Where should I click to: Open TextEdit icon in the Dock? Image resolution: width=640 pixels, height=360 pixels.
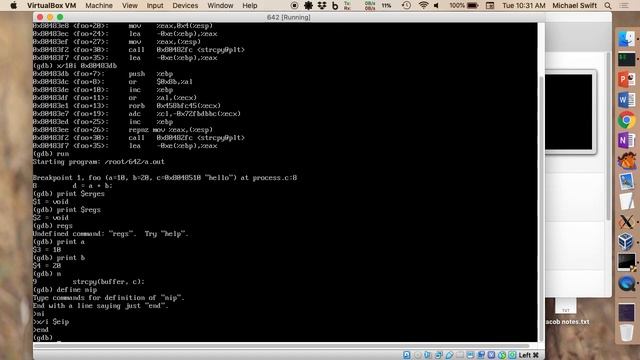627,202
